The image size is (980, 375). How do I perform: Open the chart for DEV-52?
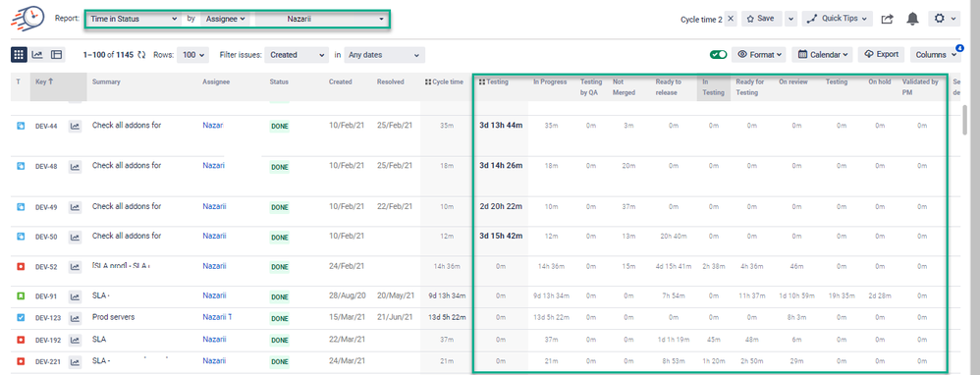point(75,267)
